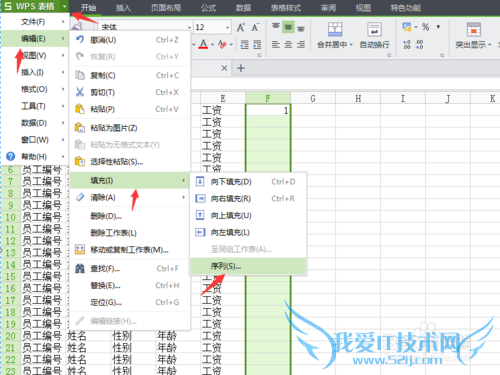Screen dimensions: 500x375
Task: Click the Cut scissors icon
Action: [80, 92]
